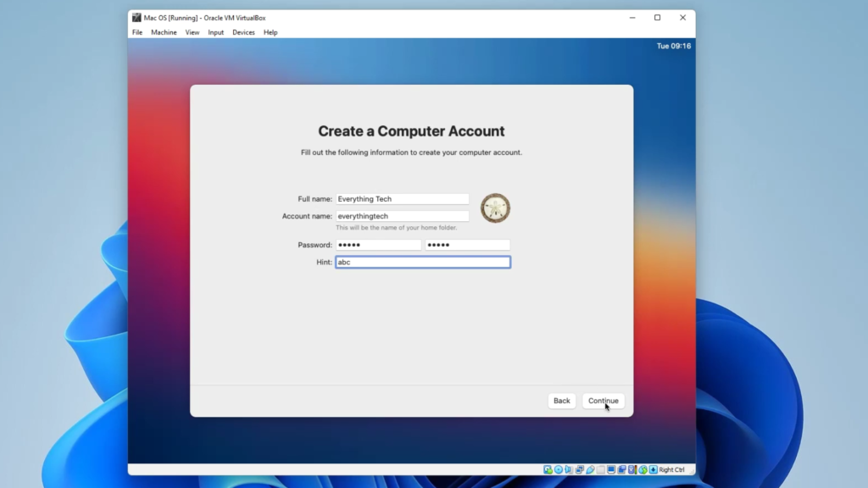Click the Full name field
The height and width of the screenshot is (488, 868).
[x=403, y=198]
